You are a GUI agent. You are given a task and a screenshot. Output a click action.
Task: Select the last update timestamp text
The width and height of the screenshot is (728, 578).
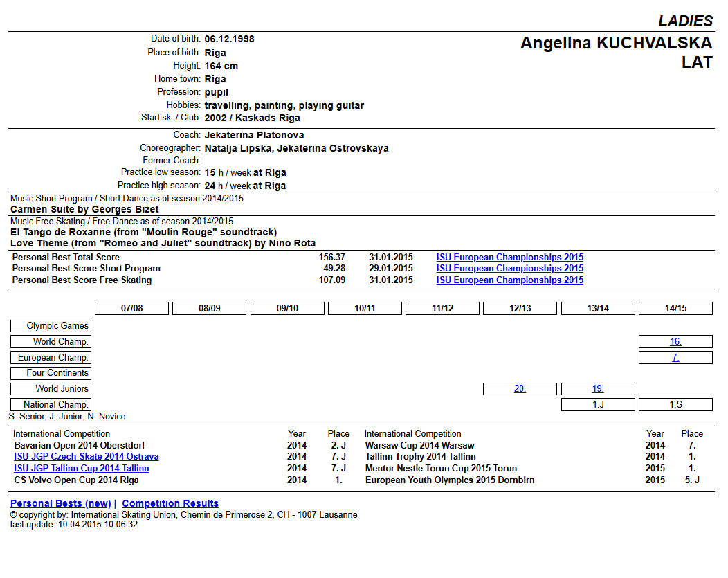(x=74, y=525)
